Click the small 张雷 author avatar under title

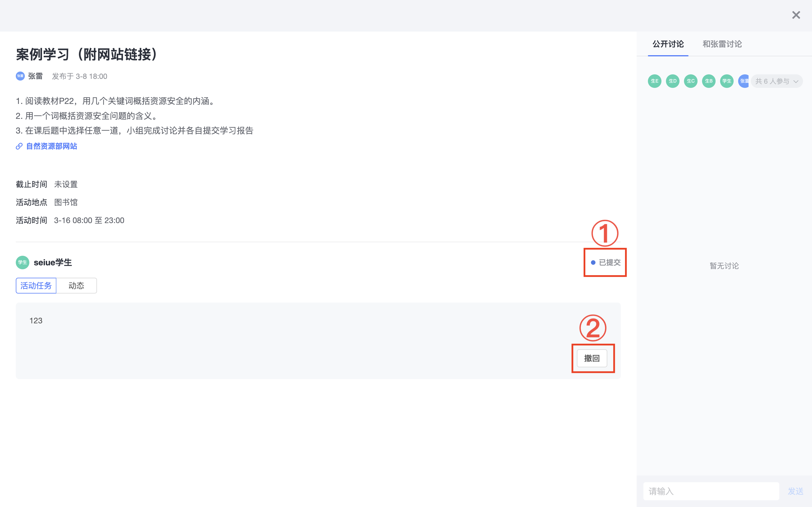pos(20,76)
